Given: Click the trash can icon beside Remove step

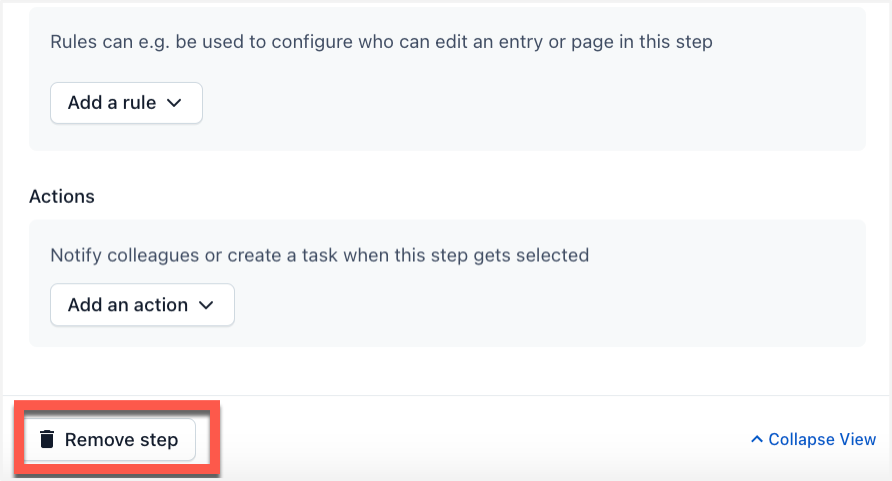Looking at the screenshot, I should (47, 439).
